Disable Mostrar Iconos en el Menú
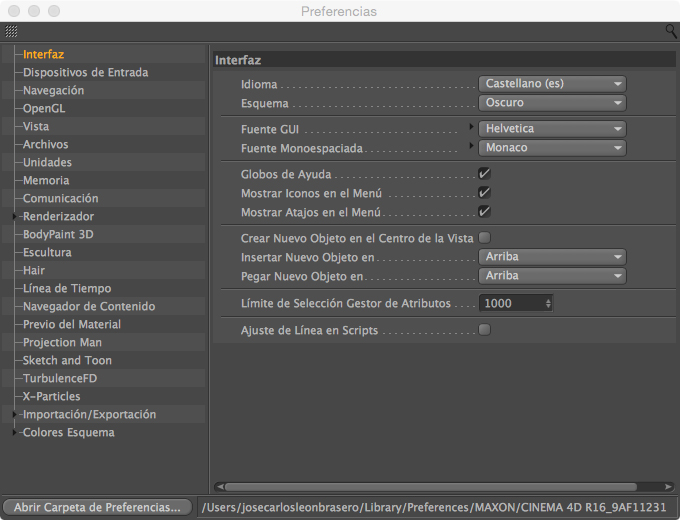This screenshot has width=680, height=520. [484, 192]
